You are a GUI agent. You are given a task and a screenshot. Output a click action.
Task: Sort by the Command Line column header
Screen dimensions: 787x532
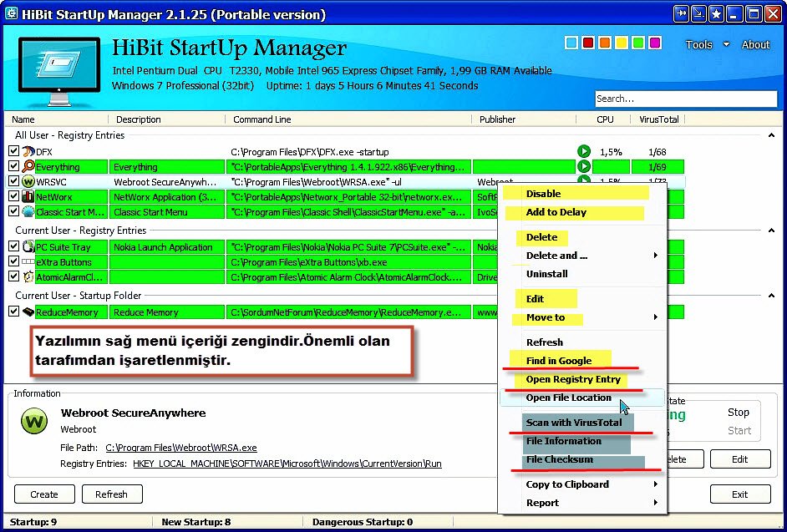348,119
